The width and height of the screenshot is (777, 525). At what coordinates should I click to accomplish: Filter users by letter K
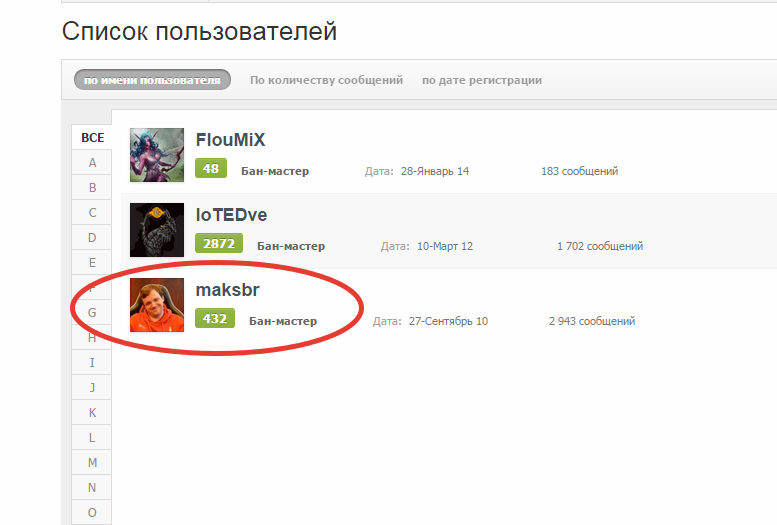coord(92,412)
